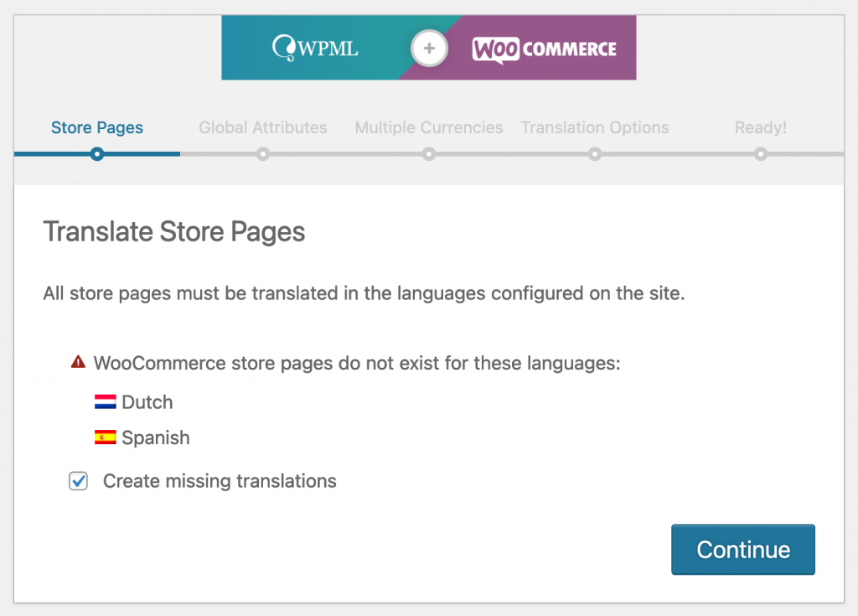Select the Dutch language text
The height and width of the screenshot is (616, 858).
click(147, 402)
